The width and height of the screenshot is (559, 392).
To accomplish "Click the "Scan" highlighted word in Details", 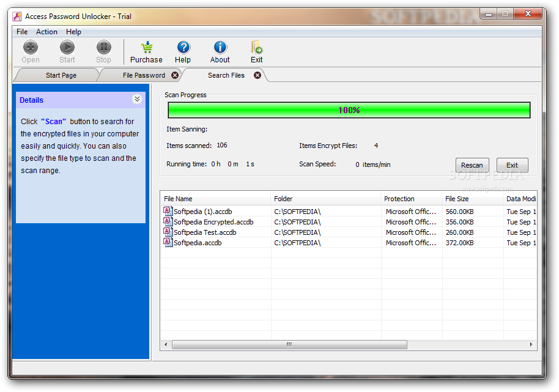I will [53, 122].
